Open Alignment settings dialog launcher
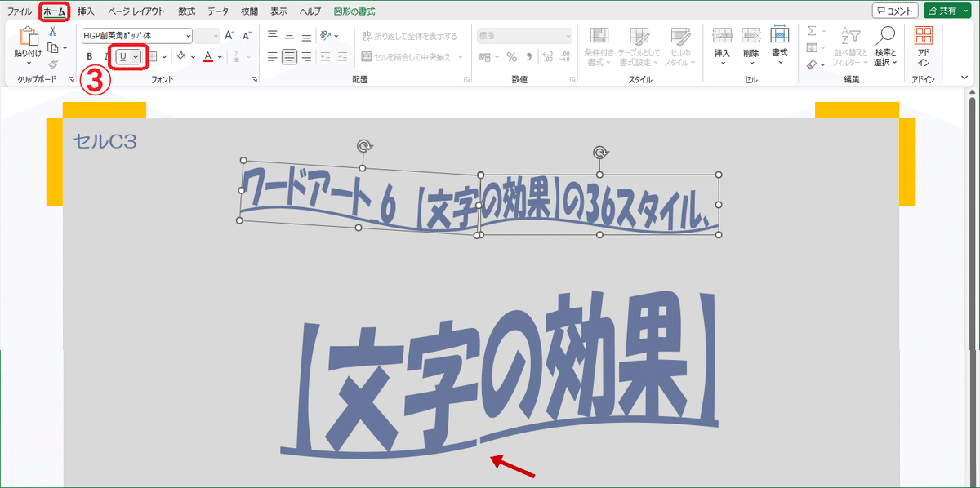The width and height of the screenshot is (980, 488). click(466, 80)
